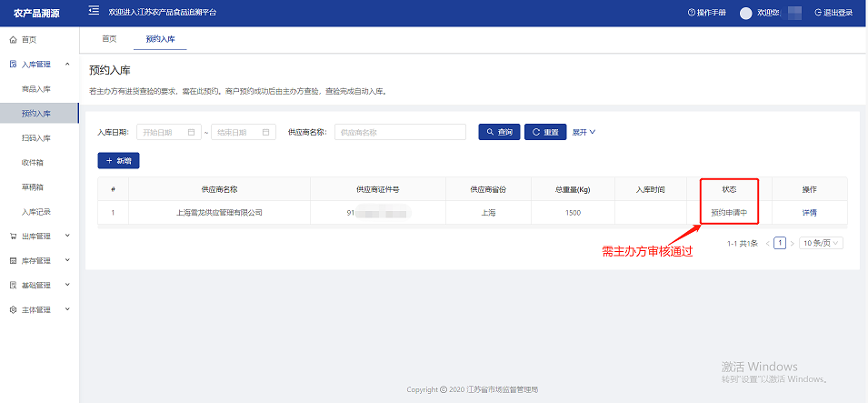868x403 pixels.
Task: Click the 新增 add button
Action: pos(118,160)
